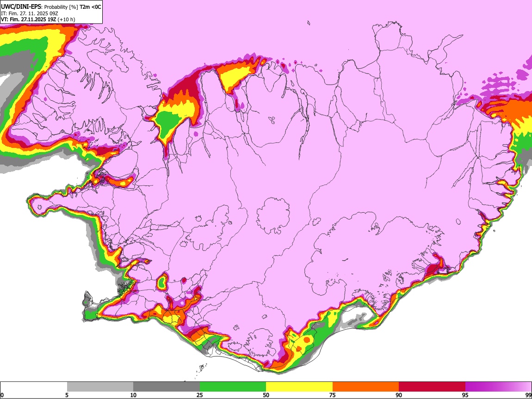Click the legend label '99'
532x399 pixels.
tap(528, 395)
